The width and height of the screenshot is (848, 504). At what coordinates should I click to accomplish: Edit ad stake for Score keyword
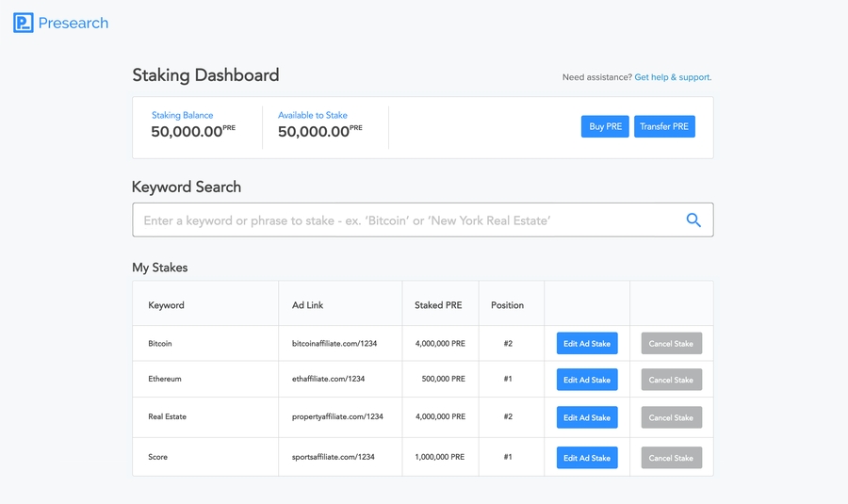[587, 458]
